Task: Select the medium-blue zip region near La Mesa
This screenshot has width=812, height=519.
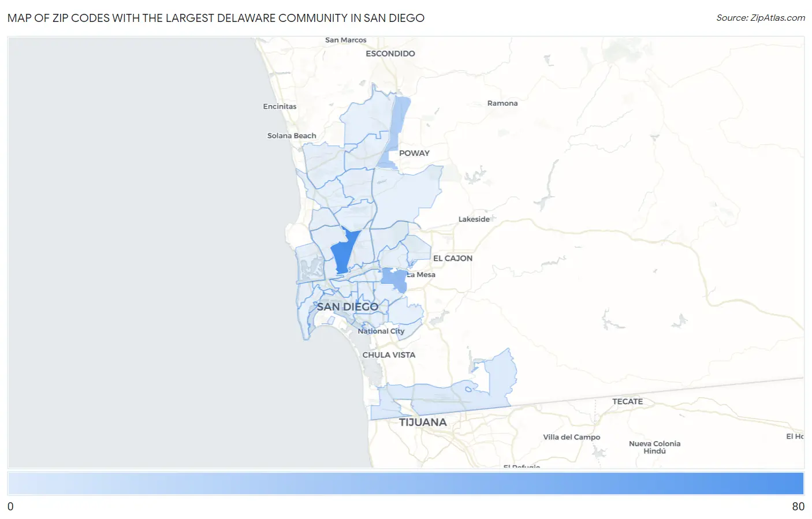Action: [x=394, y=279]
